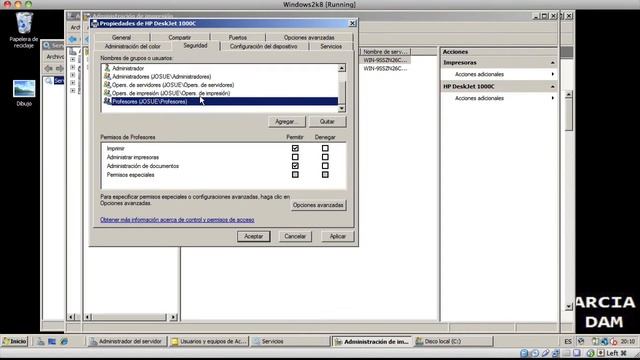Screen dimensions: 640x360
Task: Select Opers. de impresión group icon
Action: point(107,93)
